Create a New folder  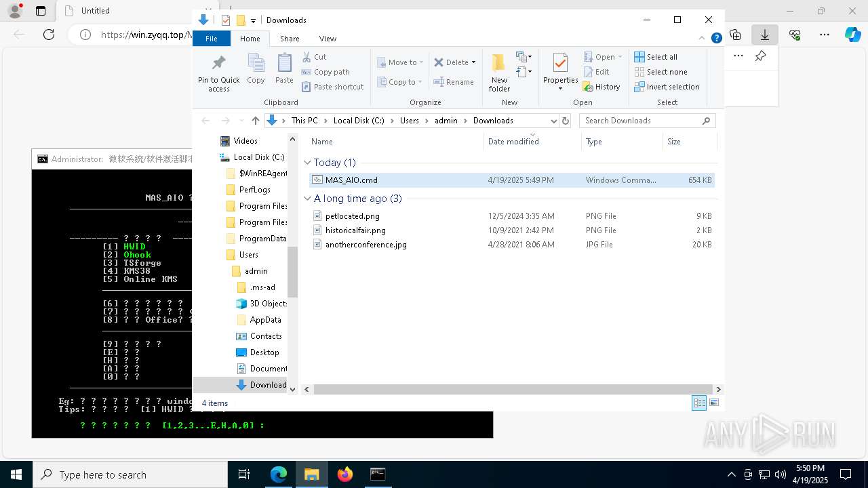click(x=499, y=73)
